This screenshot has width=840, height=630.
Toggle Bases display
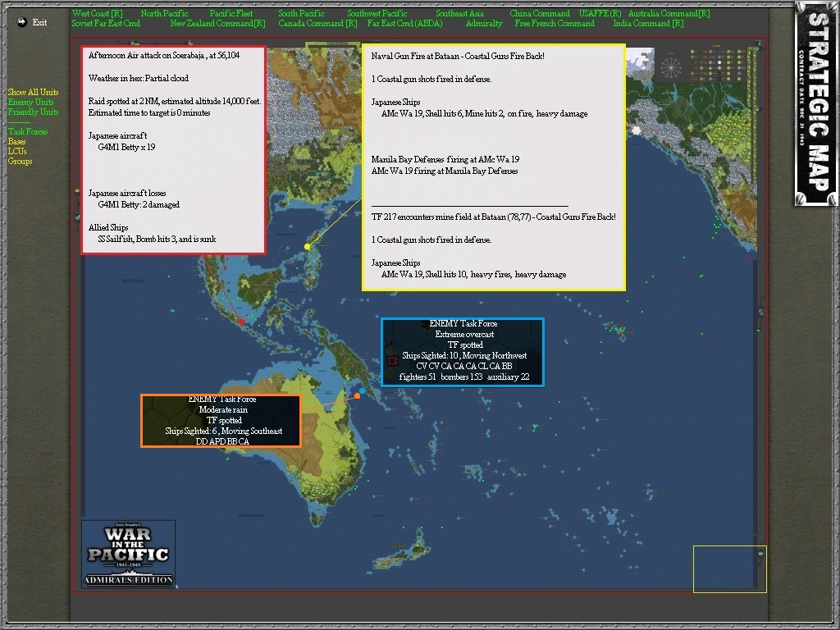coord(16,141)
